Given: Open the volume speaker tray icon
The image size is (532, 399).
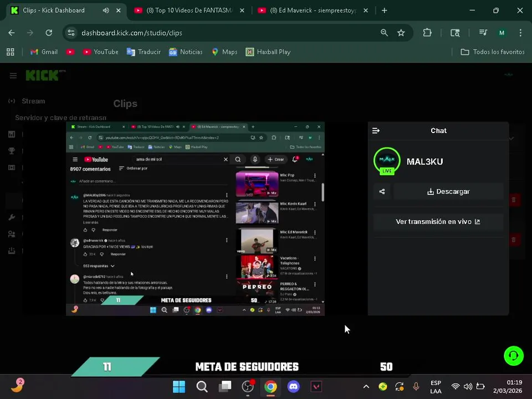Looking at the screenshot, I should 468,386.
